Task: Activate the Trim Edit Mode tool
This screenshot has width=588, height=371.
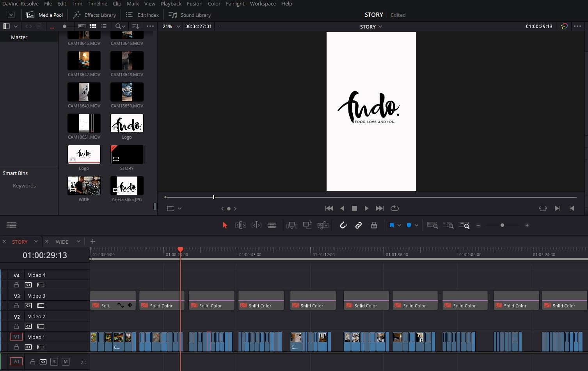Action: [x=240, y=225]
